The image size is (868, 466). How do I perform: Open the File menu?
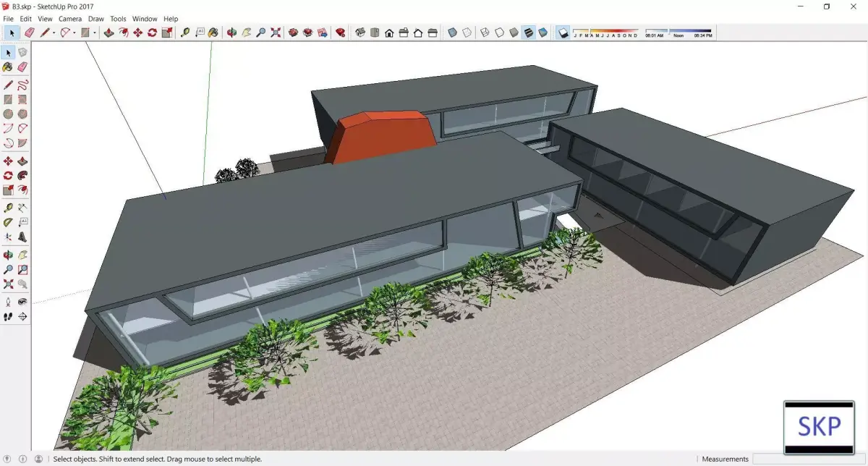tap(9, 19)
